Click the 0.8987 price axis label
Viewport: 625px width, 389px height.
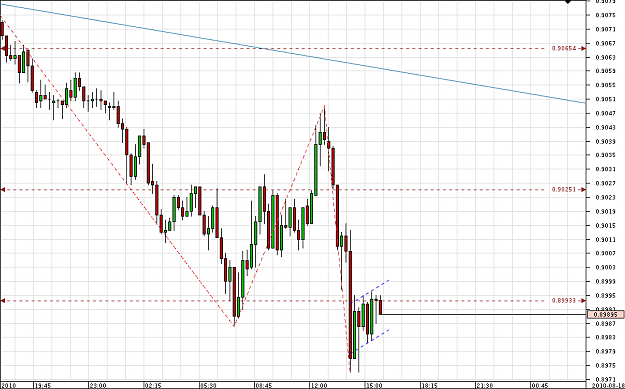[x=605, y=323]
